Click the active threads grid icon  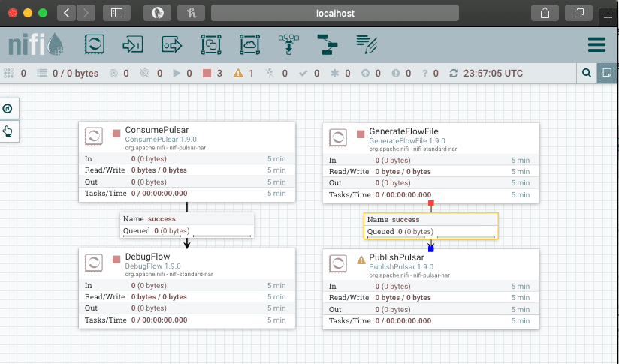9,73
